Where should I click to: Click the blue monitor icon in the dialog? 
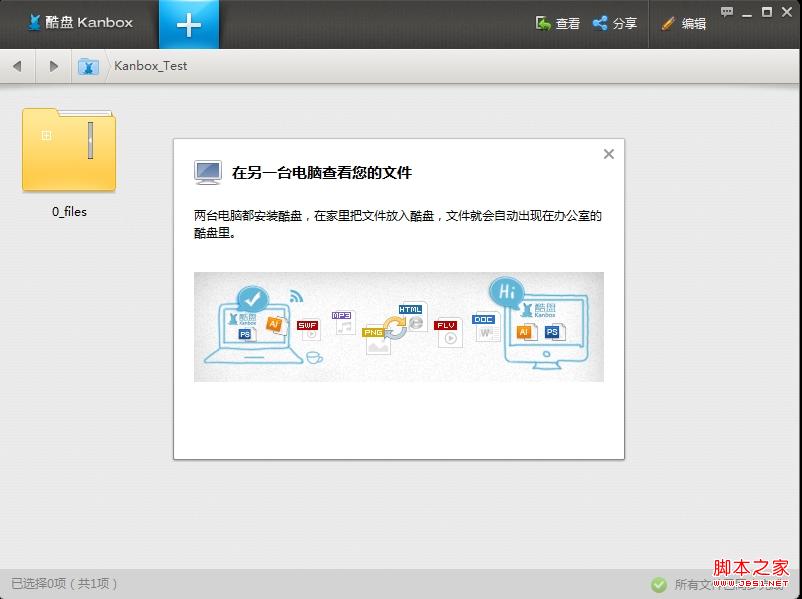(x=207, y=172)
